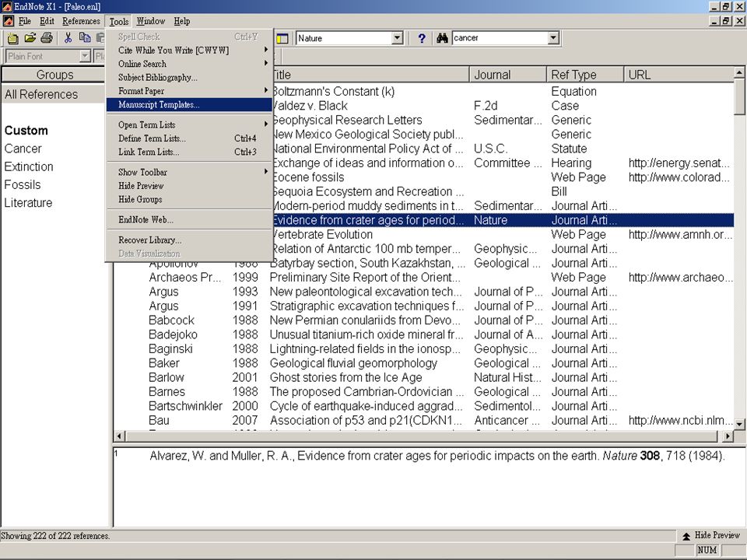Select the Extinction custom group
The image size is (747, 560).
pos(29,166)
